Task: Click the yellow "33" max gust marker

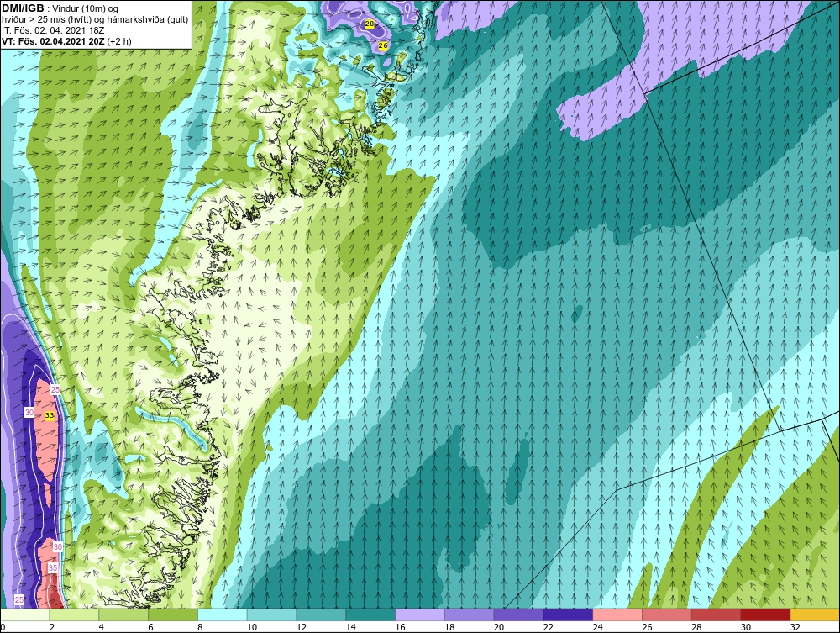Action: point(50,415)
